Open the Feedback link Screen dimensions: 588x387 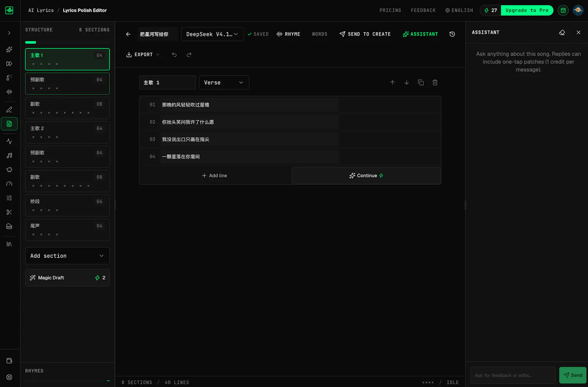tap(423, 10)
